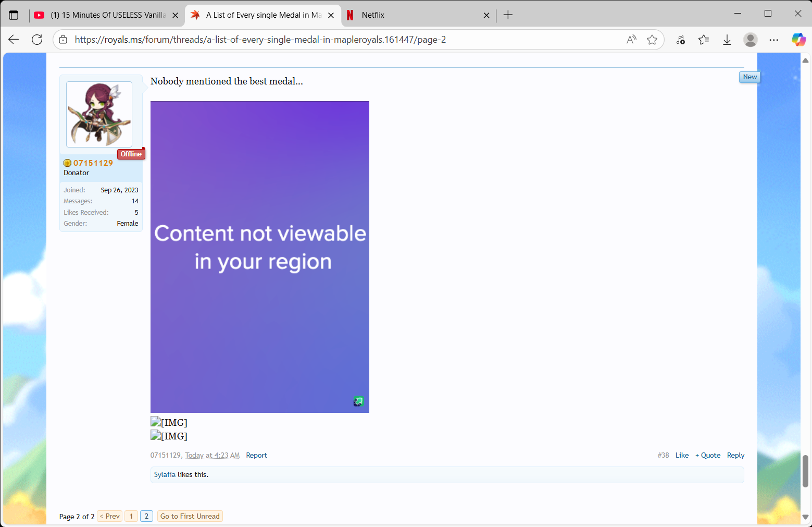Open a new browser tab
Viewport: 812px width, 527px height.
pyautogui.click(x=508, y=15)
